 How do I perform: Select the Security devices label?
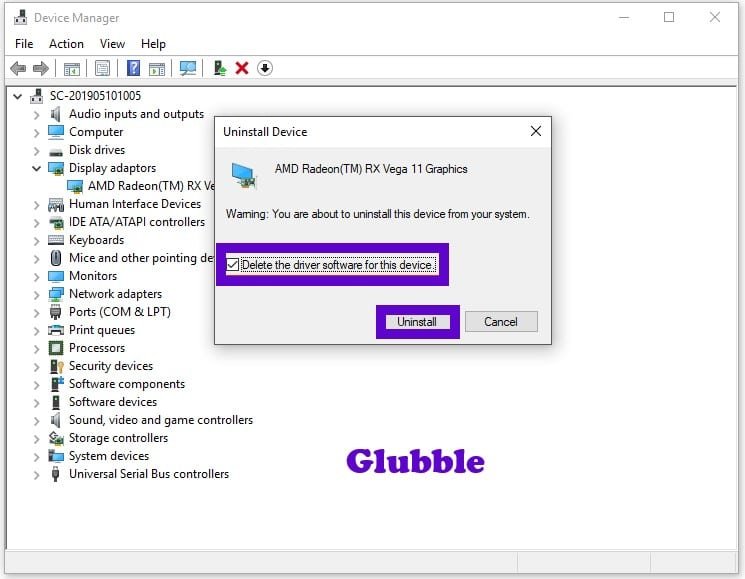111,366
